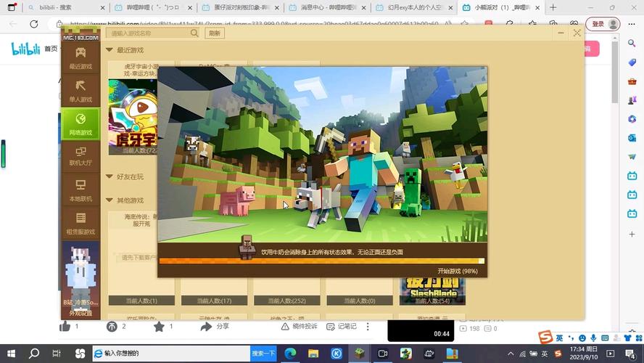Click the 当前人数(17) label
644x363 pixels.
[x=214, y=301]
